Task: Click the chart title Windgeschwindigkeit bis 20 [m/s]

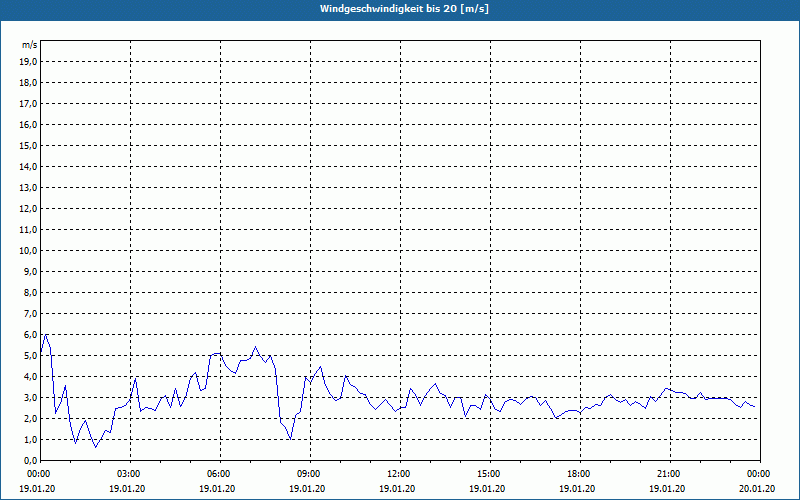Action: pos(404,9)
